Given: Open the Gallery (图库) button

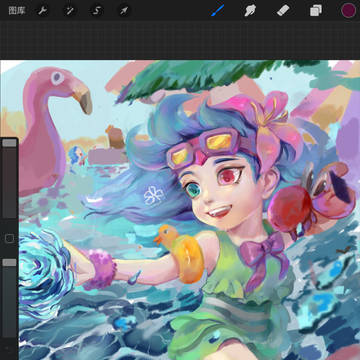Looking at the screenshot, I should pos(18,11).
